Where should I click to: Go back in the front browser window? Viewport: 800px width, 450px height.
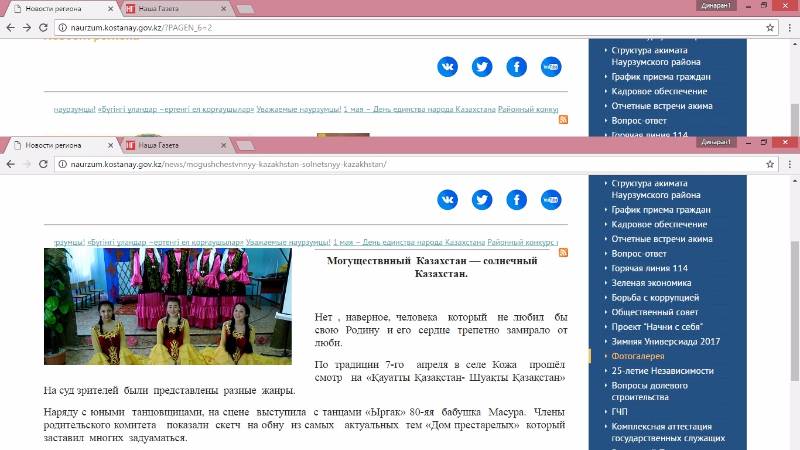[x=11, y=164]
